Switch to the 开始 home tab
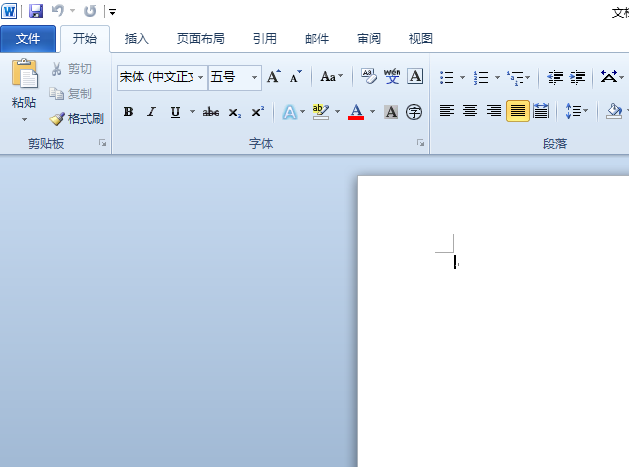Screen dimensions: 629x467 coord(85,39)
